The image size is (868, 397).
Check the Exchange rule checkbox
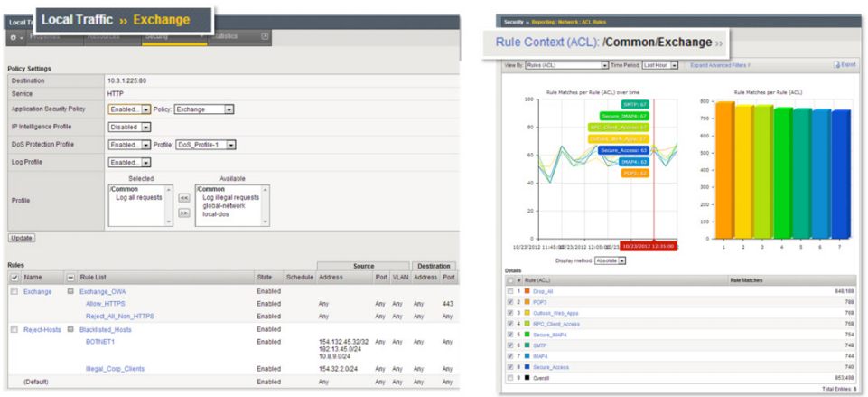(14, 291)
